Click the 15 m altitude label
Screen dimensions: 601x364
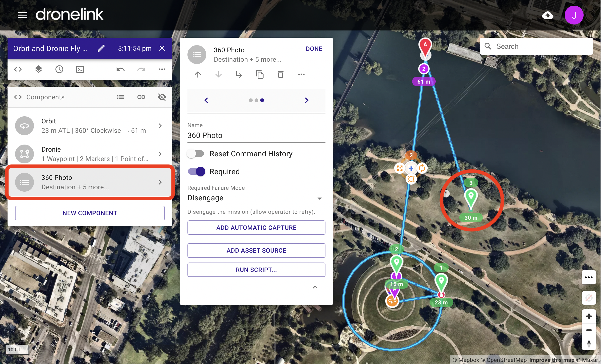[396, 284]
